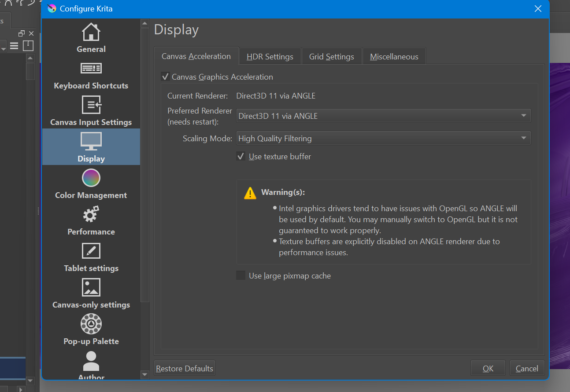Switch to the HDR Settings tab
Viewport: 570px width, 392px height.
270,57
